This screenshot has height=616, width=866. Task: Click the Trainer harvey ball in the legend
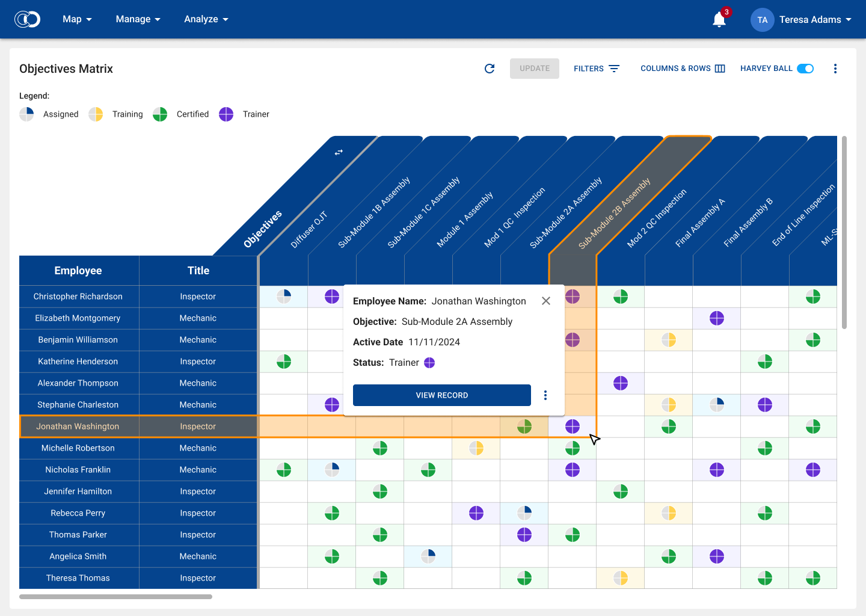[x=226, y=114]
